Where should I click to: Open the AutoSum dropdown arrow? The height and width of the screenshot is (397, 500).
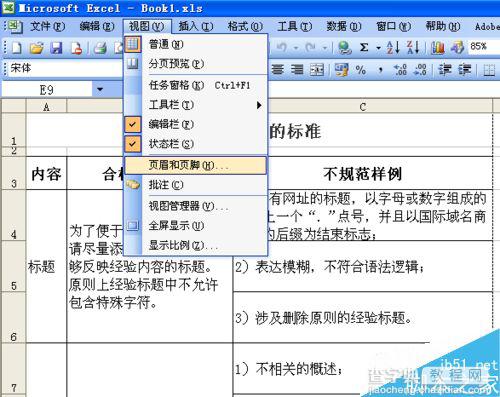click(378, 48)
